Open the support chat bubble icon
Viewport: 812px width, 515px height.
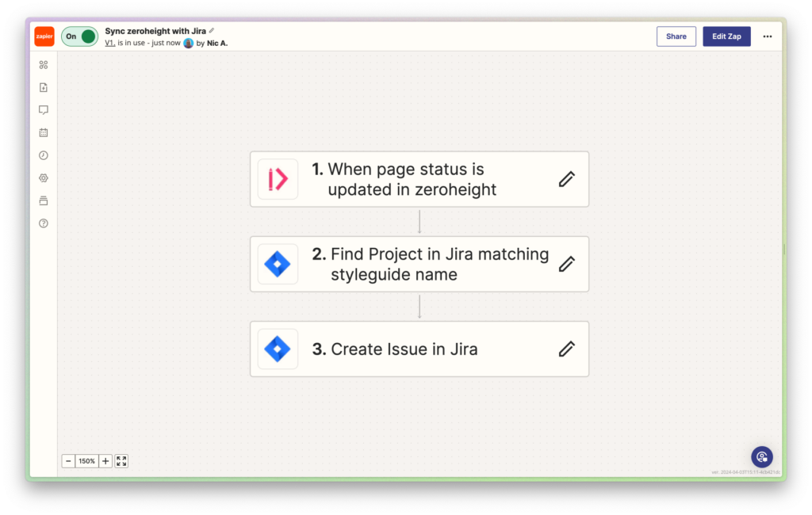(762, 457)
